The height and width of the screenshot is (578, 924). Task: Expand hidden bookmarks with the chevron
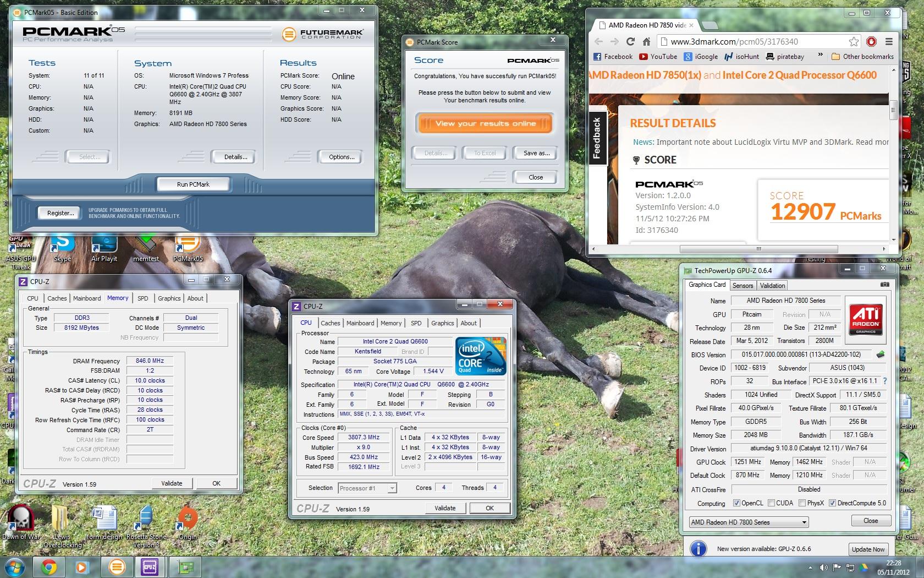(x=821, y=55)
